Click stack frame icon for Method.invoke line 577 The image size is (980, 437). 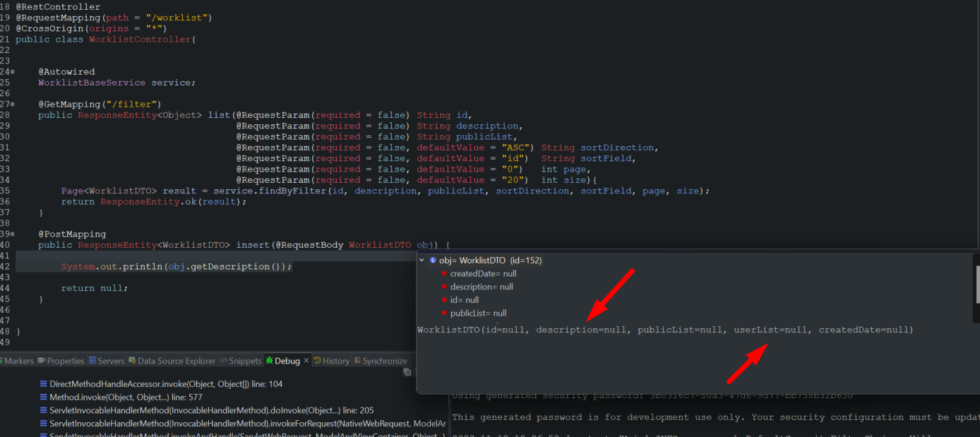pos(44,397)
